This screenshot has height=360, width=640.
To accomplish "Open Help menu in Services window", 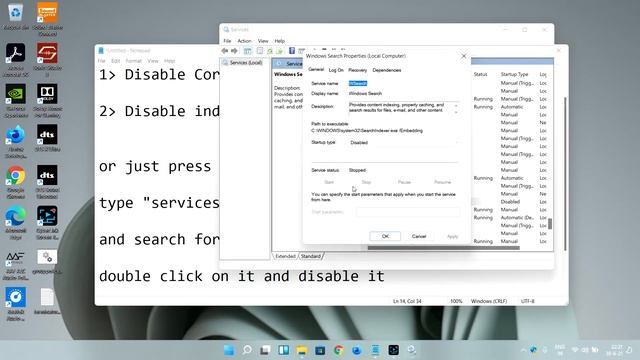I will point(279,41).
